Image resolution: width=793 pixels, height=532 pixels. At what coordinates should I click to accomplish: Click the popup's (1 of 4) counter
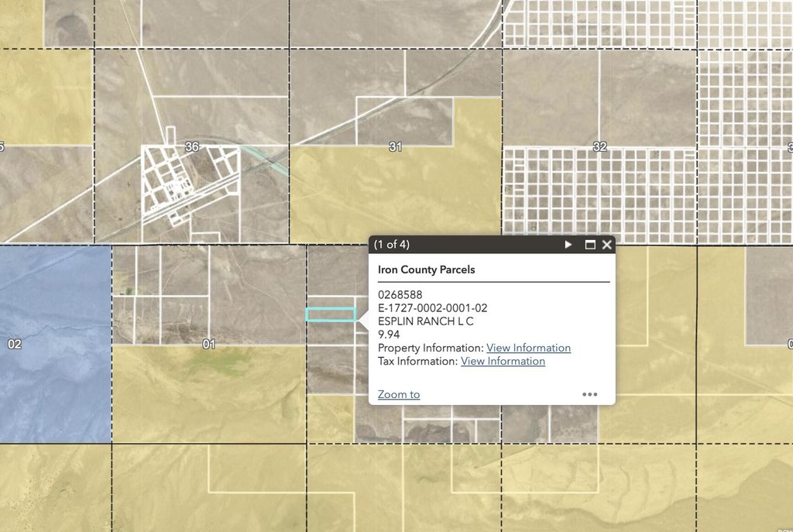click(391, 245)
